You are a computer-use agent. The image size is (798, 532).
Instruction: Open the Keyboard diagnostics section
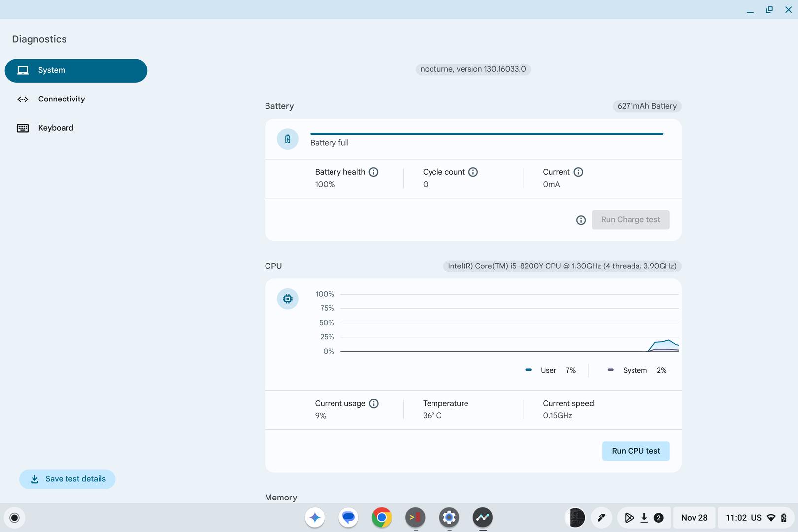[x=56, y=128]
